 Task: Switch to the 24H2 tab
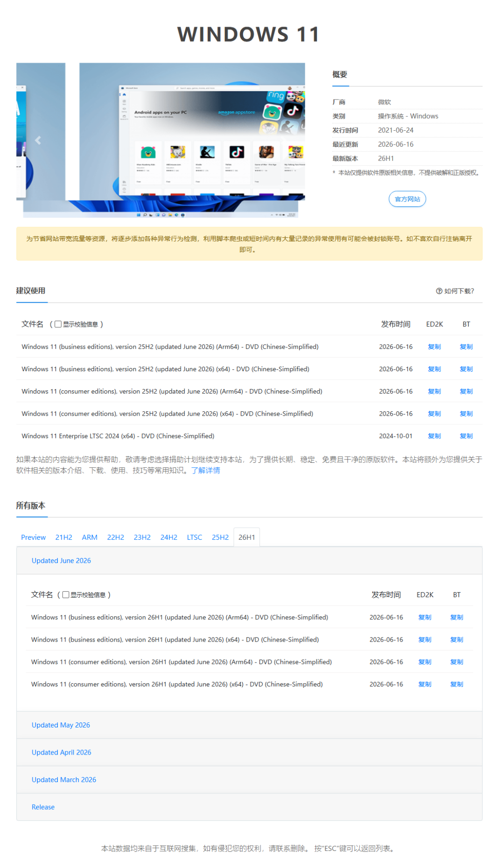pyautogui.click(x=168, y=537)
